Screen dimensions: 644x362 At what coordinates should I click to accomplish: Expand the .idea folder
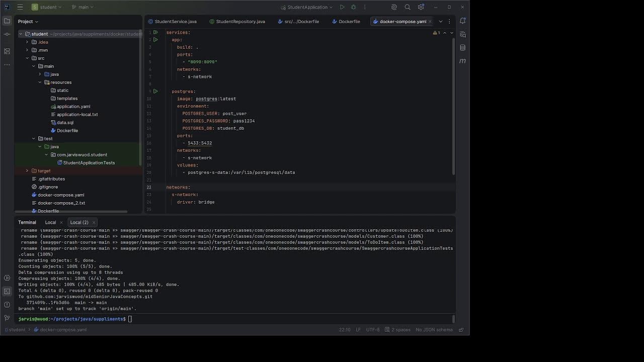pos(27,42)
